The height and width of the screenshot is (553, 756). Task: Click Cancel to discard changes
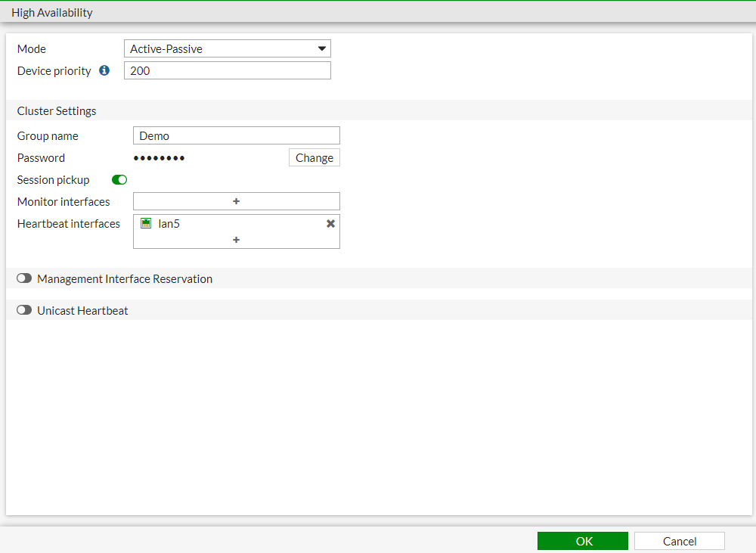[680, 541]
